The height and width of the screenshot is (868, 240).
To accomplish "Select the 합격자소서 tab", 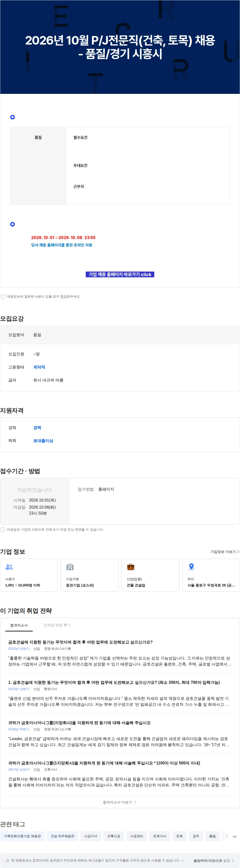I will pos(19,625).
